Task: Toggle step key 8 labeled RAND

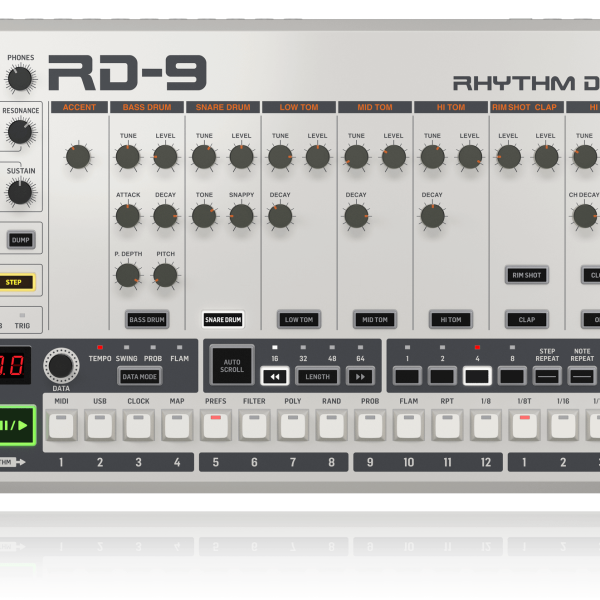Action: [x=331, y=426]
